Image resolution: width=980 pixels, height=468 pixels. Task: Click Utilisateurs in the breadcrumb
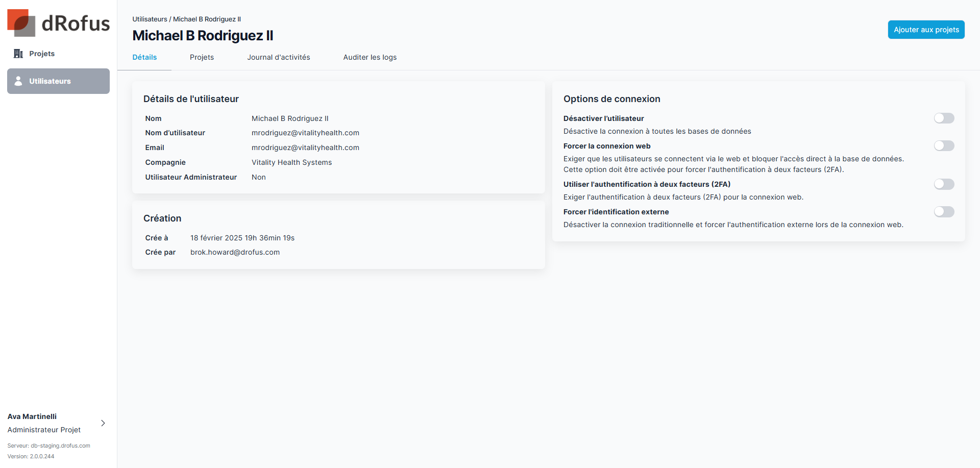pos(150,19)
